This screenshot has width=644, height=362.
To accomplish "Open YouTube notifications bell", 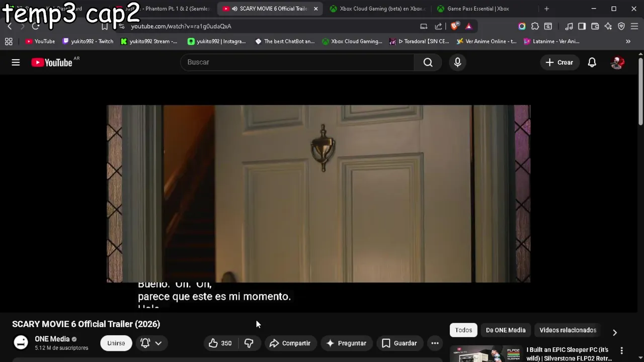I will tap(592, 62).
